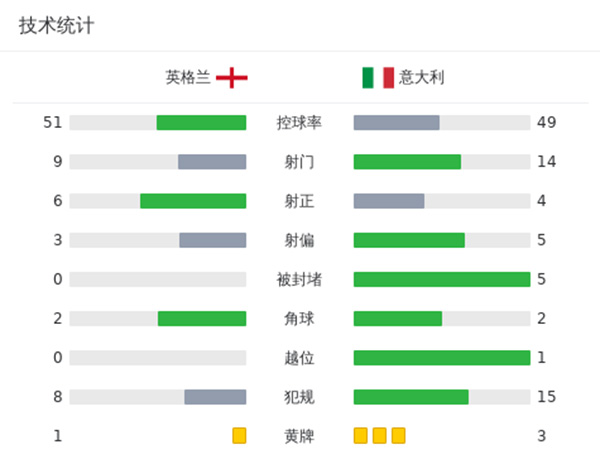Click Italy's full green offside bar
The height and width of the screenshot is (459, 600).
[442, 358]
